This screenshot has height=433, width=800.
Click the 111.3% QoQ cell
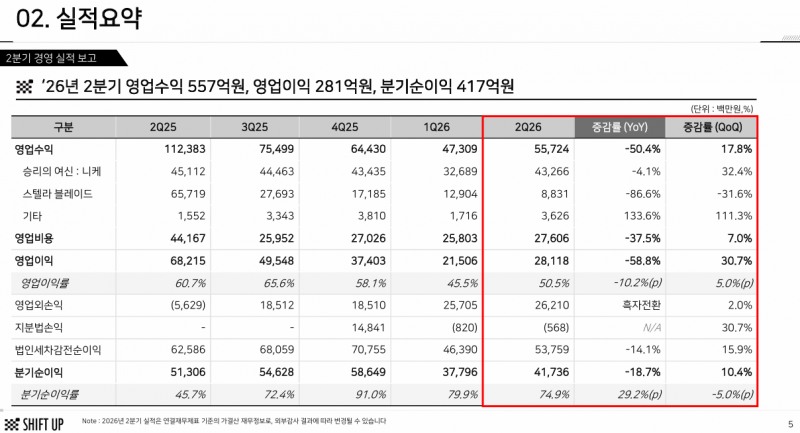click(x=734, y=216)
